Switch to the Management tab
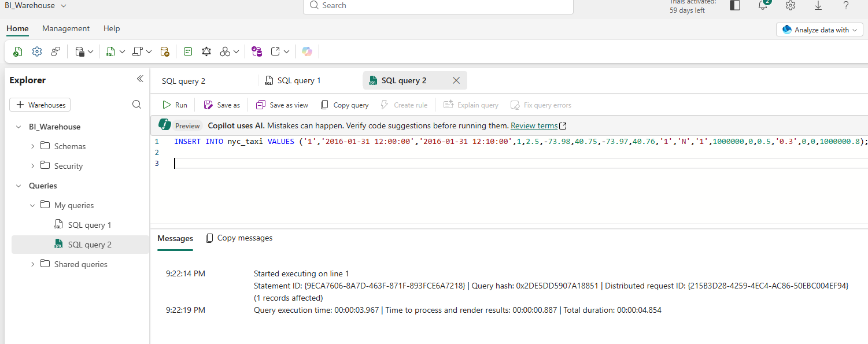This screenshot has height=344, width=868. pyautogui.click(x=66, y=28)
